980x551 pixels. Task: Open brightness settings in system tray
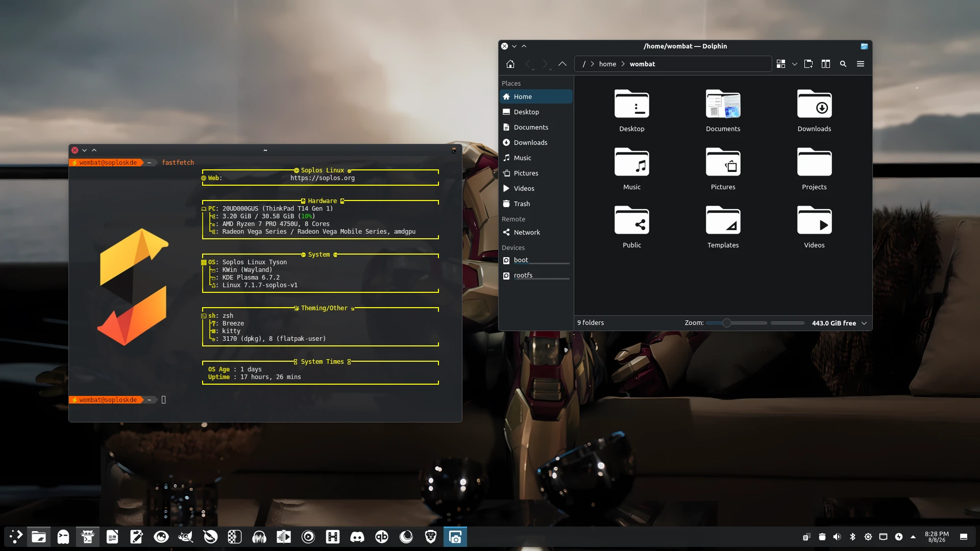tap(868, 537)
